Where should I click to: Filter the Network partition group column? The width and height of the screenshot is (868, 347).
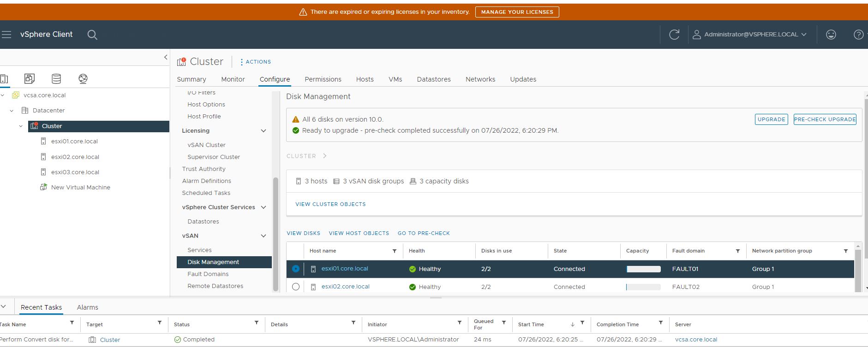click(846, 251)
